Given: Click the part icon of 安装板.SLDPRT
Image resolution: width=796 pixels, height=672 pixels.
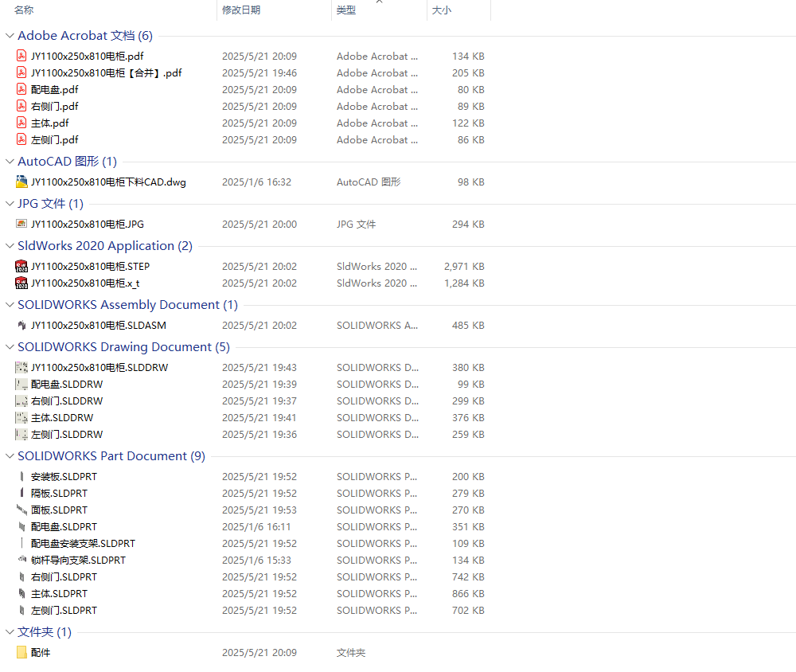Looking at the screenshot, I should tap(21, 476).
